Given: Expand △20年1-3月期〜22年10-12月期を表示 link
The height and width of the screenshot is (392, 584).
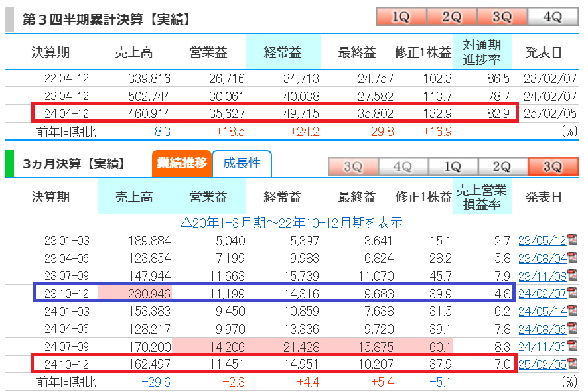Looking at the screenshot, I should [x=291, y=223].
